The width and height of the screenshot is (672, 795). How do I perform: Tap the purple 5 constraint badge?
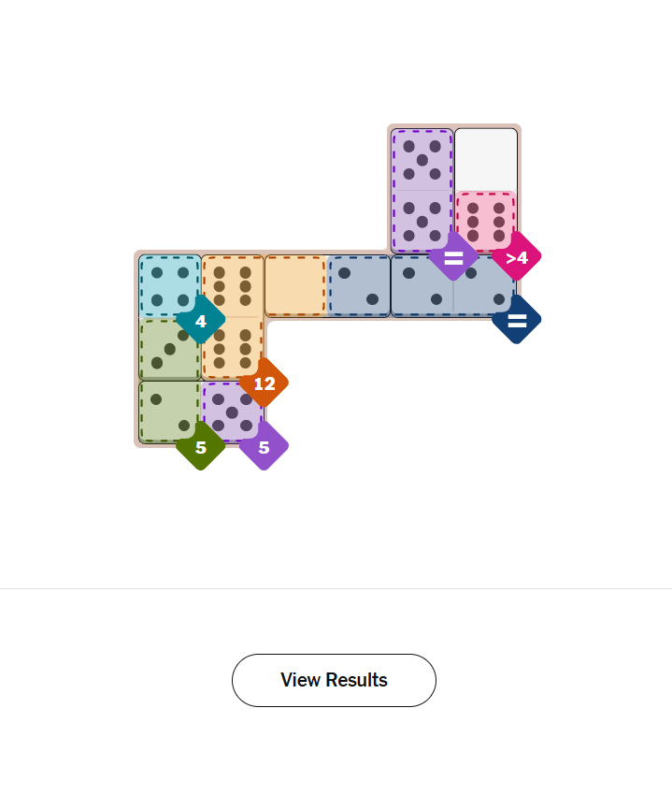[x=264, y=447]
